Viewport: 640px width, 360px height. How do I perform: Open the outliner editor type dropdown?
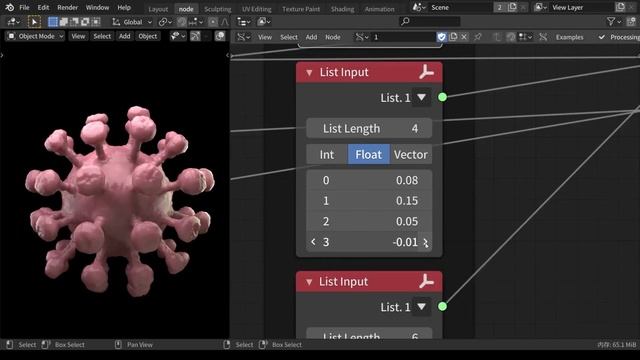tap(244, 22)
